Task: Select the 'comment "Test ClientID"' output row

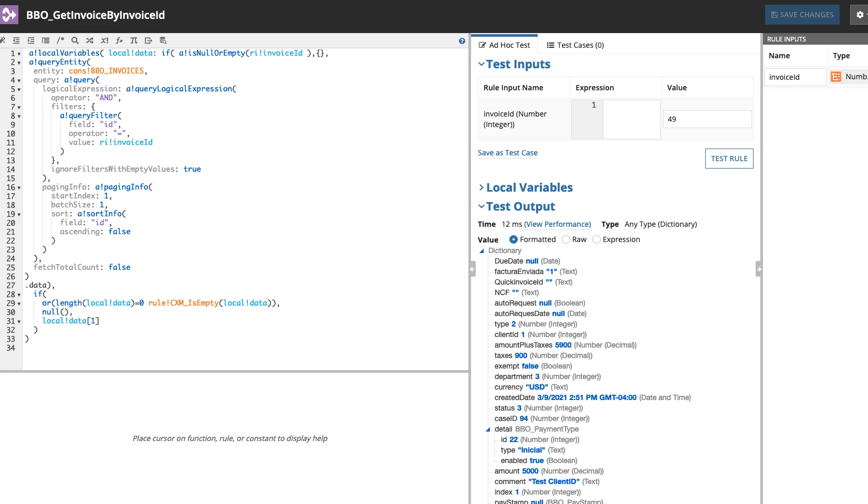Action: [x=547, y=481]
